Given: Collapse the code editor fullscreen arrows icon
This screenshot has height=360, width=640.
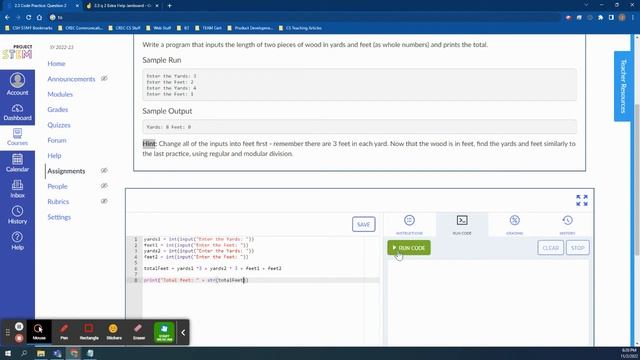Looking at the screenshot, I should point(582,200).
